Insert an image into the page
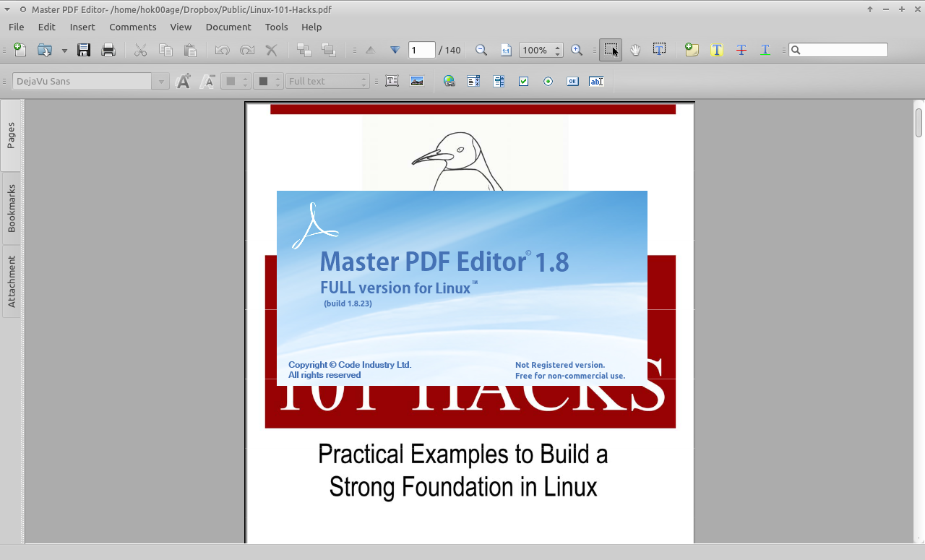925x560 pixels. (x=417, y=81)
